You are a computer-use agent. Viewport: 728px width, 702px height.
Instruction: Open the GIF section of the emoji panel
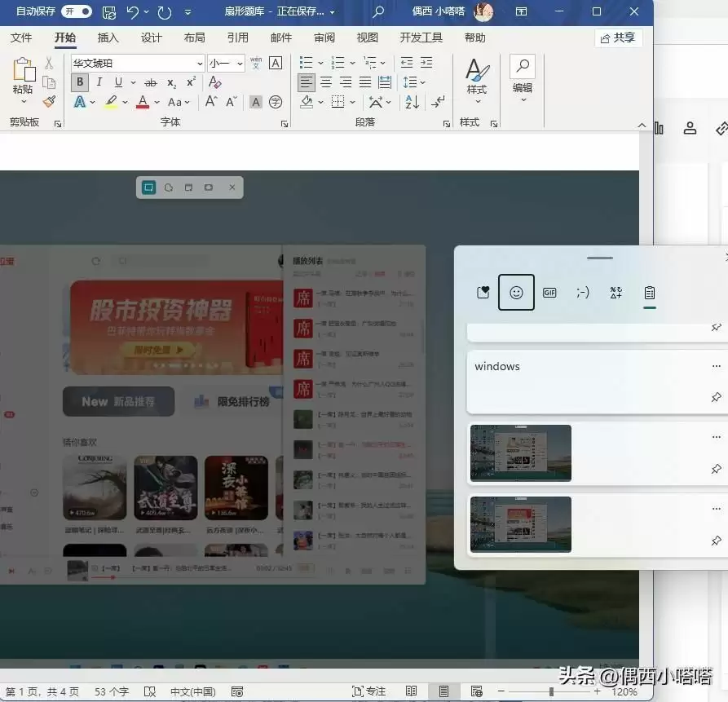549,292
